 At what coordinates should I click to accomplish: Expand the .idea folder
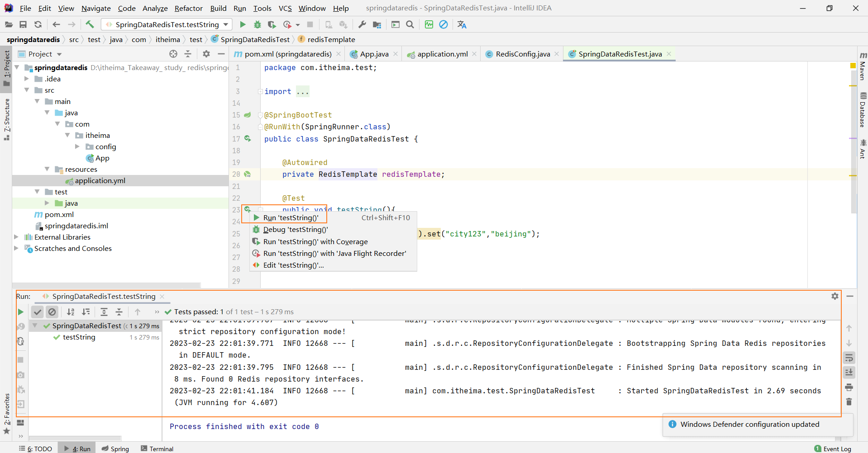pyautogui.click(x=27, y=79)
